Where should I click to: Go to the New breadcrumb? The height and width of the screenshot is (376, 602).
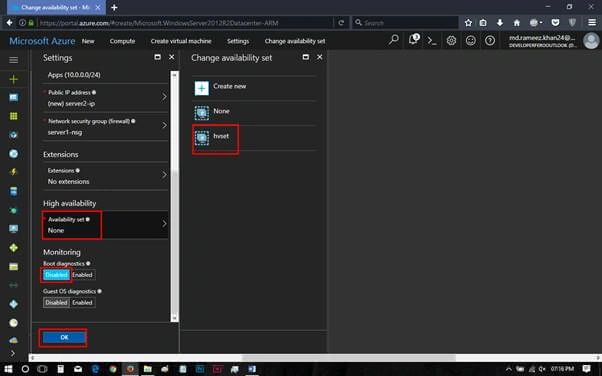tap(88, 41)
